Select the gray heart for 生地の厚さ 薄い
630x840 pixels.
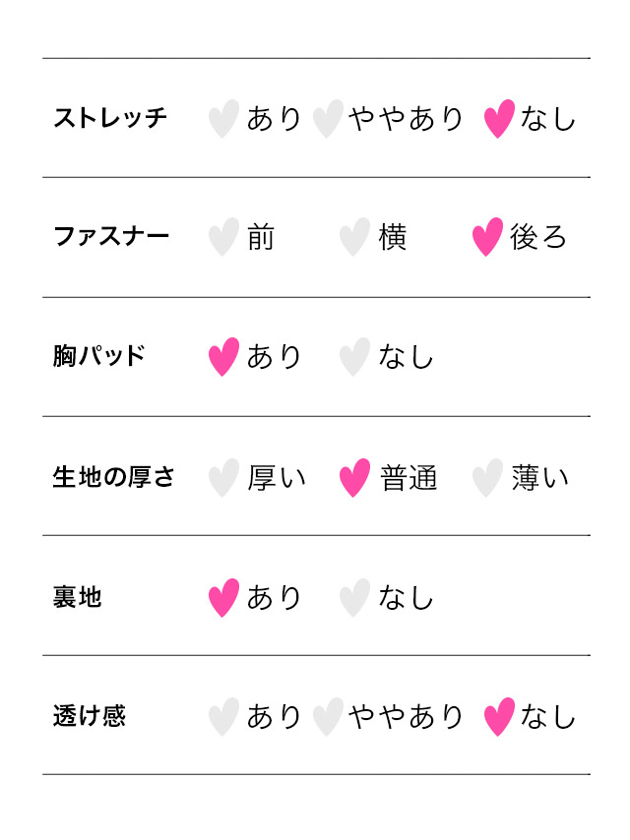pos(487,478)
